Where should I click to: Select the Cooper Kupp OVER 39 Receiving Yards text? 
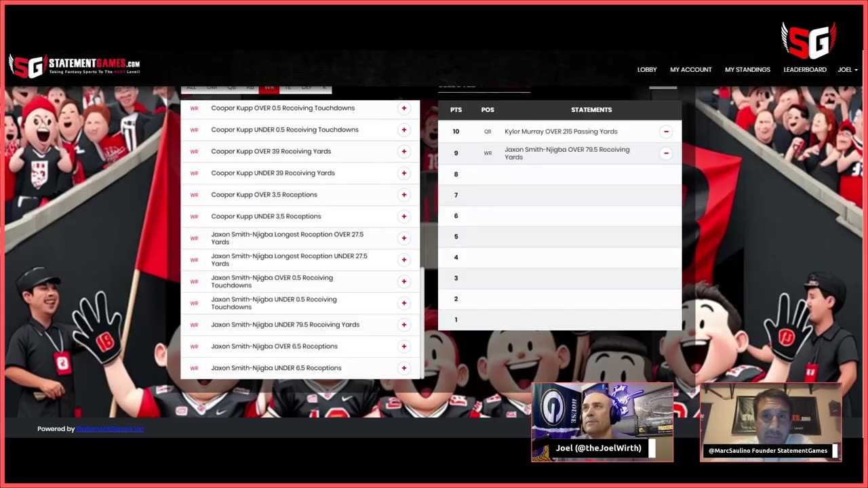(271, 152)
